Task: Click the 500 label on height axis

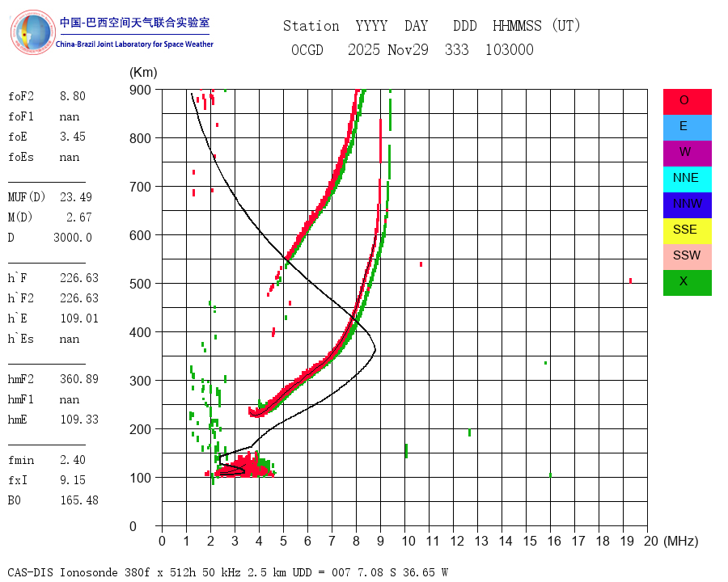Action: [x=140, y=284]
